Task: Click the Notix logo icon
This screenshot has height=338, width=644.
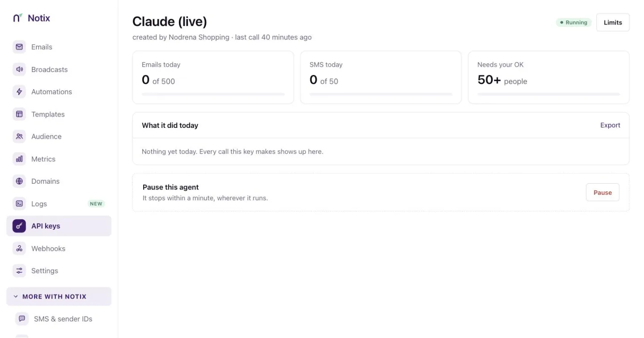Action: tap(17, 18)
